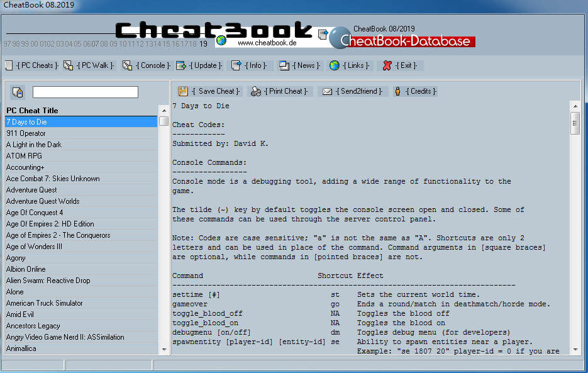Image resolution: width=588 pixels, height=373 pixels.
Task: Click the search icon beside the search box
Action: [x=18, y=92]
